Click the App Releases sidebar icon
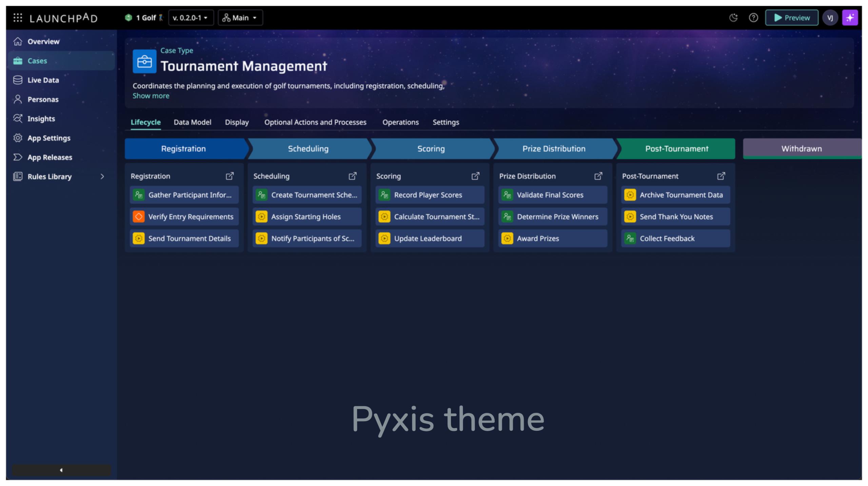 [18, 157]
